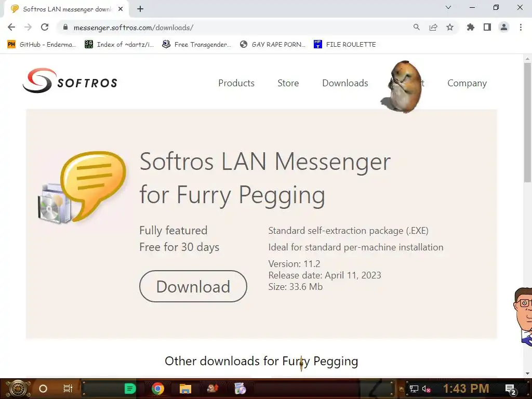Click 'Release date: April 11, 2023' text

point(325,275)
